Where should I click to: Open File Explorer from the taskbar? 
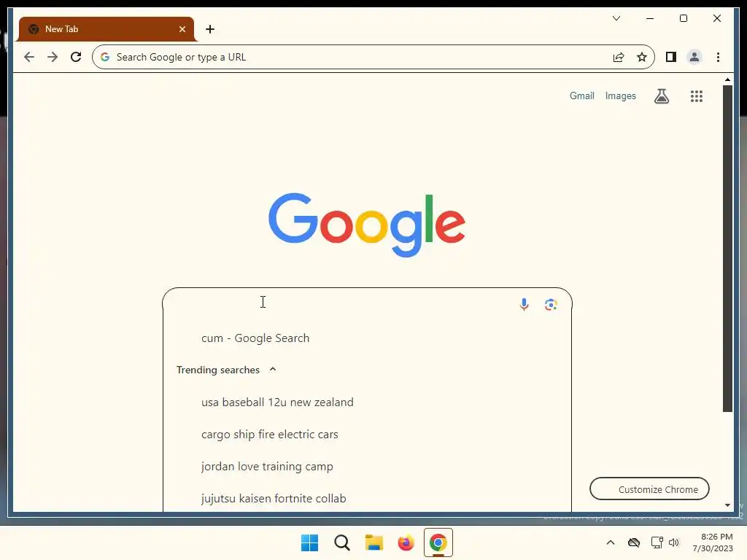pyautogui.click(x=374, y=542)
